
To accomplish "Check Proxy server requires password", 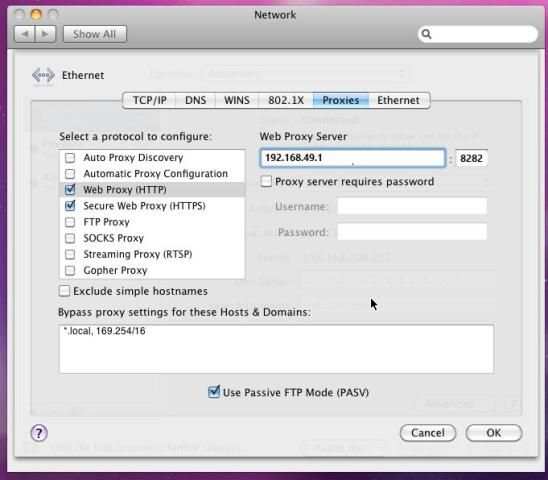I will (x=266, y=181).
